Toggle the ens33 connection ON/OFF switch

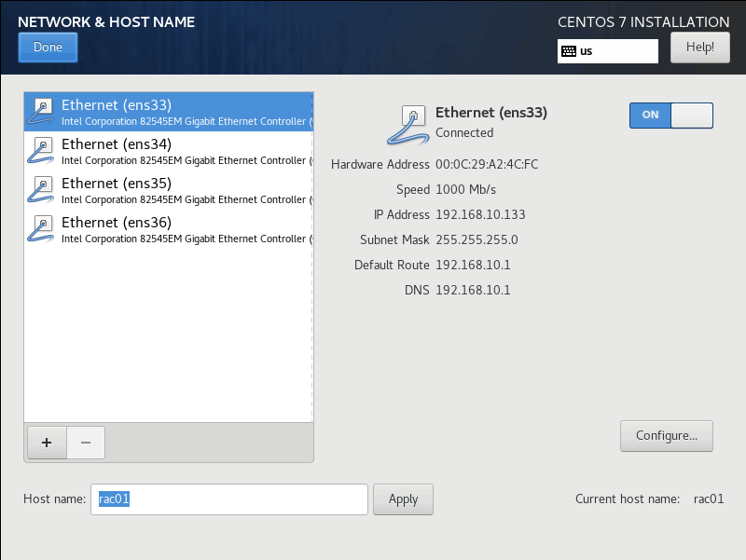tap(671, 115)
